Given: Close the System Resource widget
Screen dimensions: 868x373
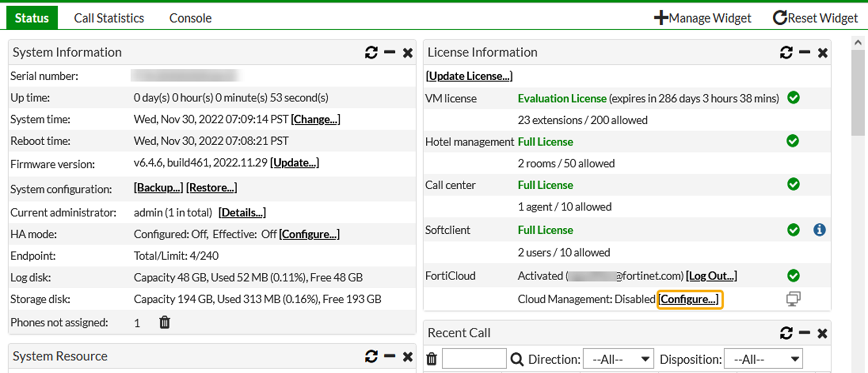Looking at the screenshot, I should [408, 356].
